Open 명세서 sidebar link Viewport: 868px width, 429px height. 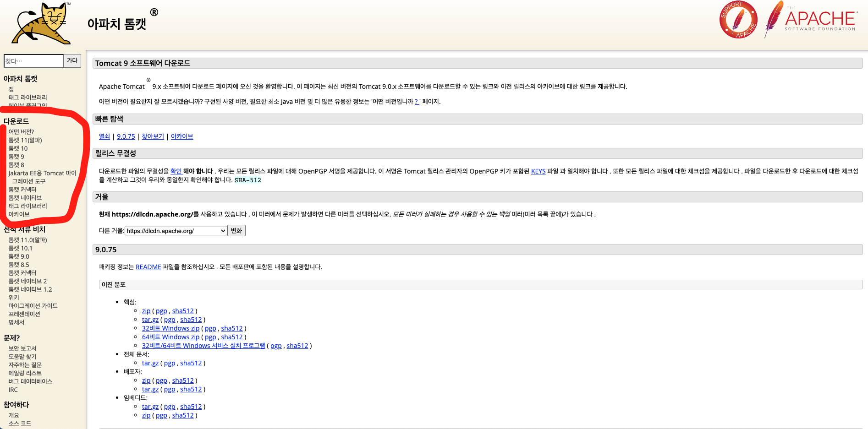point(16,322)
